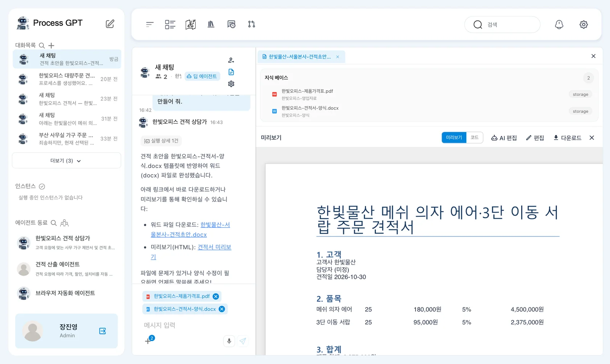Open the task list view icon

pyautogui.click(x=170, y=24)
